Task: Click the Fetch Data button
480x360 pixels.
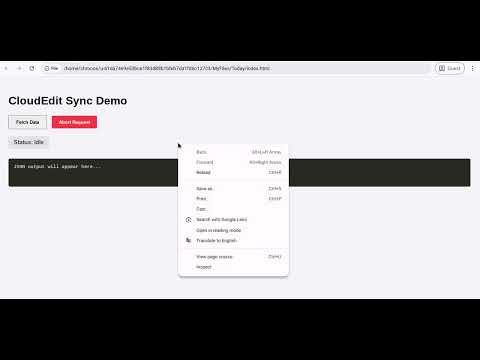Action: click(x=27, y=122)
